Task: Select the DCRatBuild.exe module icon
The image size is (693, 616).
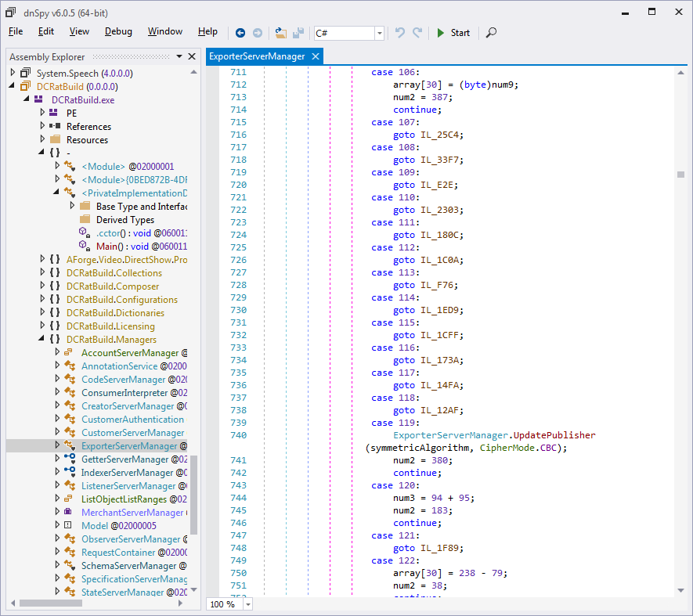Action: coord(39,99)
